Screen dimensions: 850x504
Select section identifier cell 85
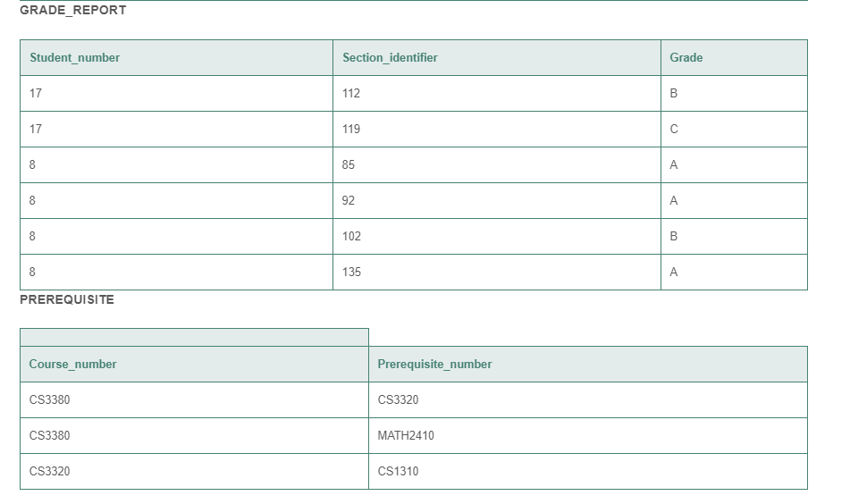pos(349,164)
